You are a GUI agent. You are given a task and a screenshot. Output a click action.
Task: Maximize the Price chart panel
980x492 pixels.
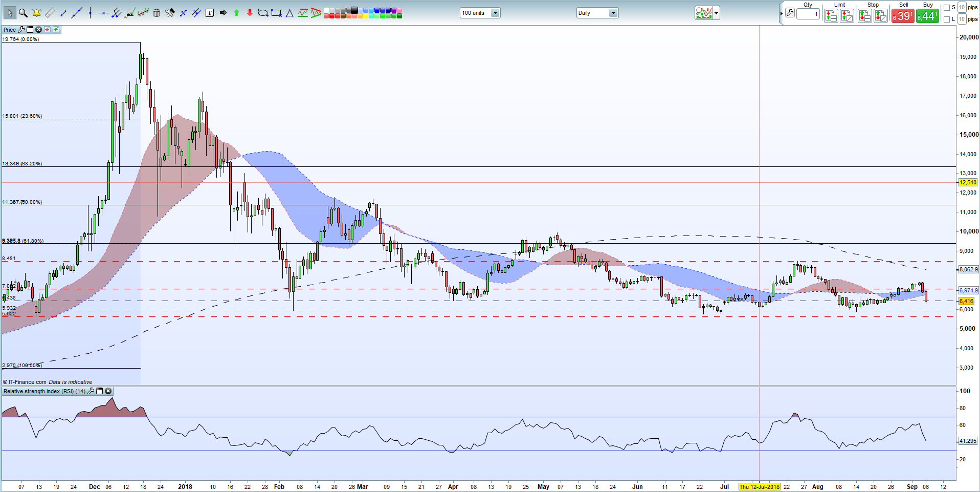pyautogui.click(x=30, y=30)
